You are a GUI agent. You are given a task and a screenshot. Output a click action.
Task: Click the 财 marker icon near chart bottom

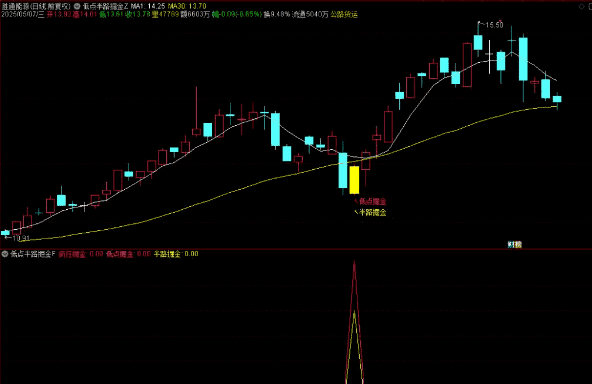tap(514, 244)
